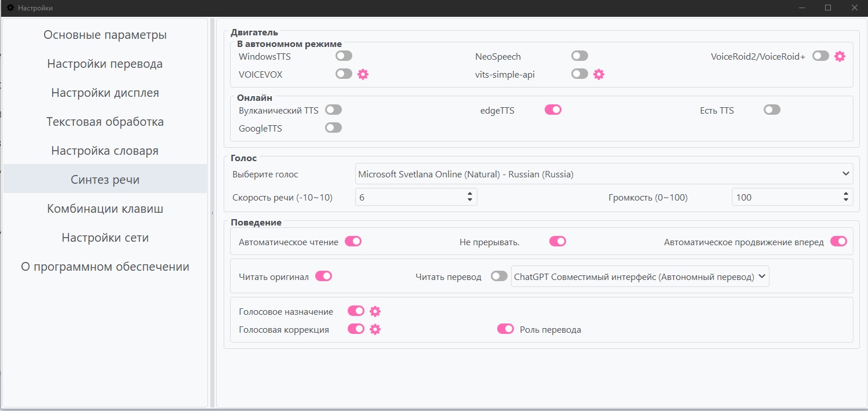This screenshot has height=411, width=868.
Task: Open VOICEVOX gear settings
Action: point(363,74)
